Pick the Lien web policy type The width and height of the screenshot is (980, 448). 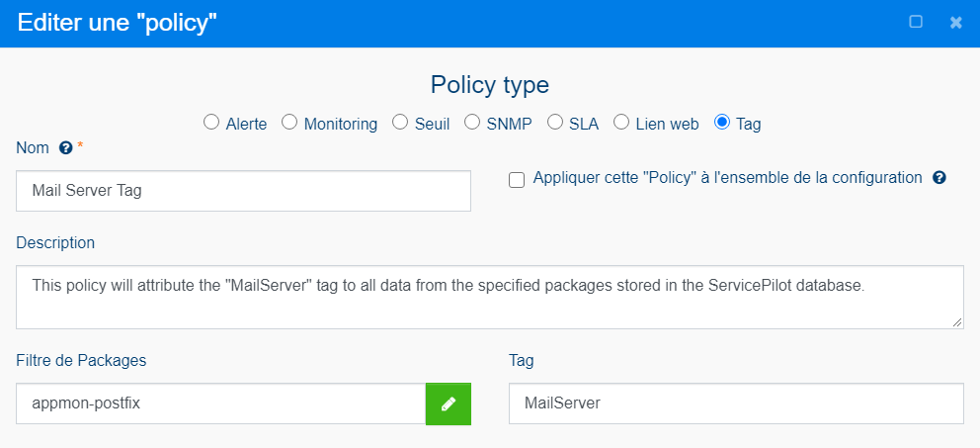point(621,122)
